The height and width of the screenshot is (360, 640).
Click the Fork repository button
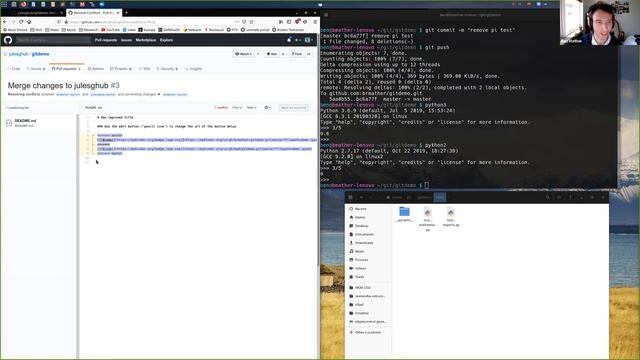click(297, 54)
